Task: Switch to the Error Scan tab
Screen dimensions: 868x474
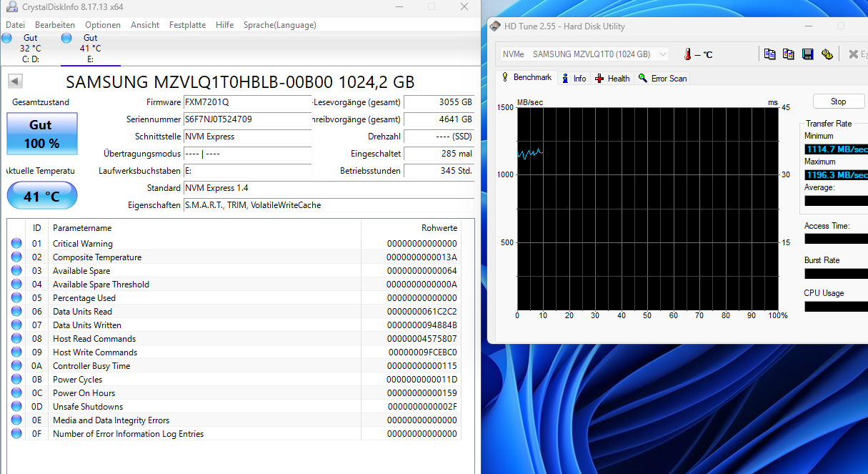Action: click(663, 79)
